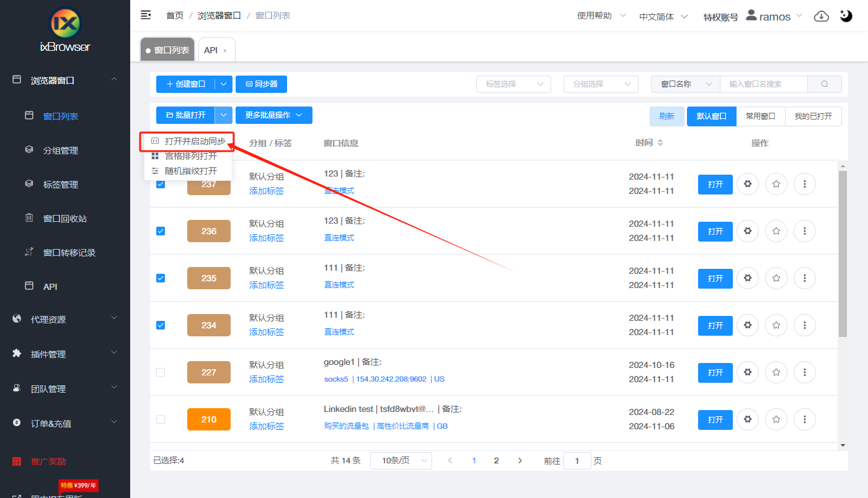Sort by 时间 column arrows
The image size is (868, 498).
pyautogui.click(x=660, y=143)
